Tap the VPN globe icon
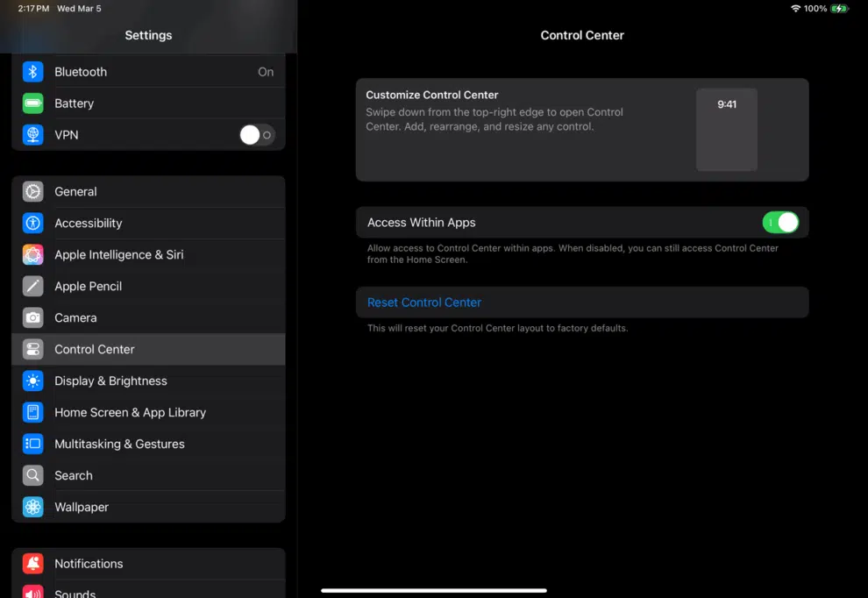 pos(32,134)
